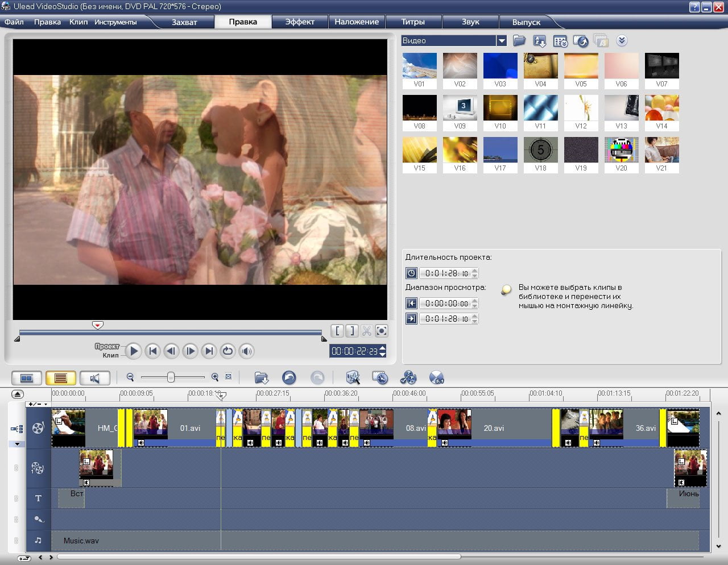Switch to audio view mode
This screenshot has height=565, width=728.
coord(95,378)
